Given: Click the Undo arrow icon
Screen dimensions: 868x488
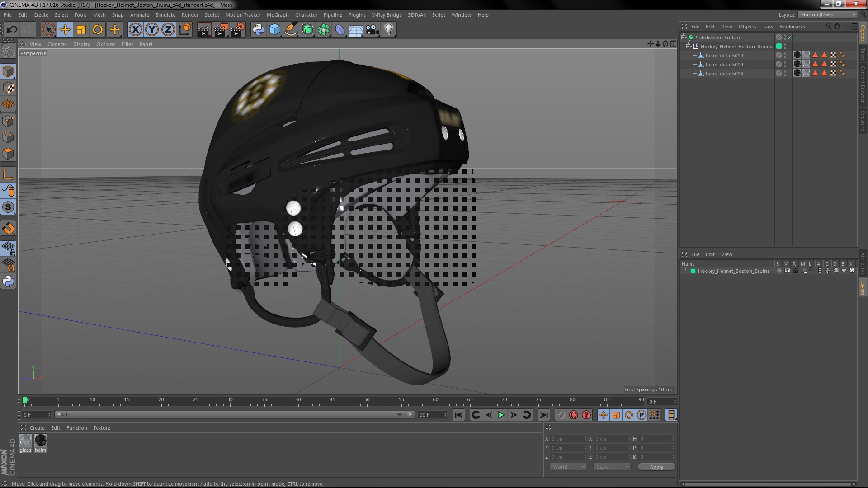Looking at the screenshot, I should pos(12,30).
